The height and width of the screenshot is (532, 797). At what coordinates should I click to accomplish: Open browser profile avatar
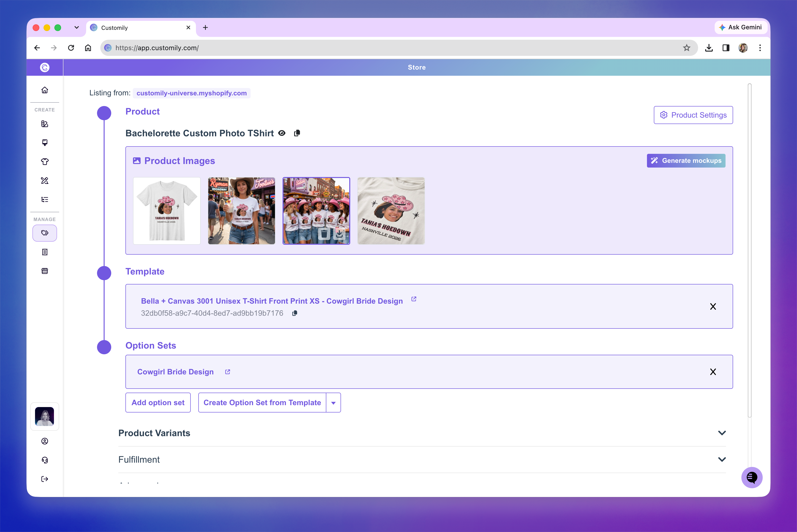click(x=743, y=48)
